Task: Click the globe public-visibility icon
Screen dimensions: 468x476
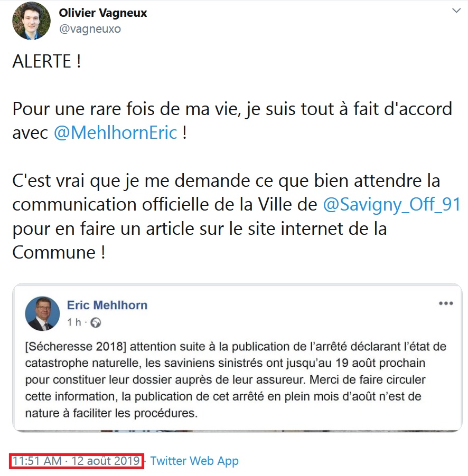Action: click(96, 322)
